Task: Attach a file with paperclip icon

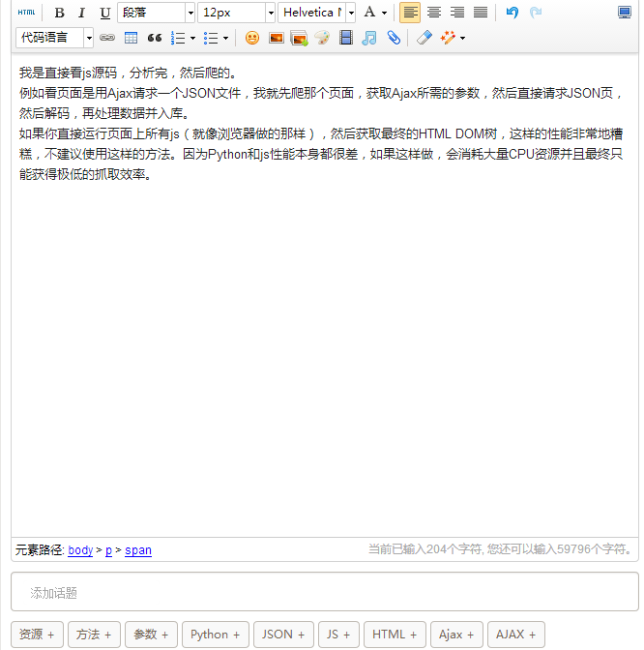Action: click(x=394, y=38)
